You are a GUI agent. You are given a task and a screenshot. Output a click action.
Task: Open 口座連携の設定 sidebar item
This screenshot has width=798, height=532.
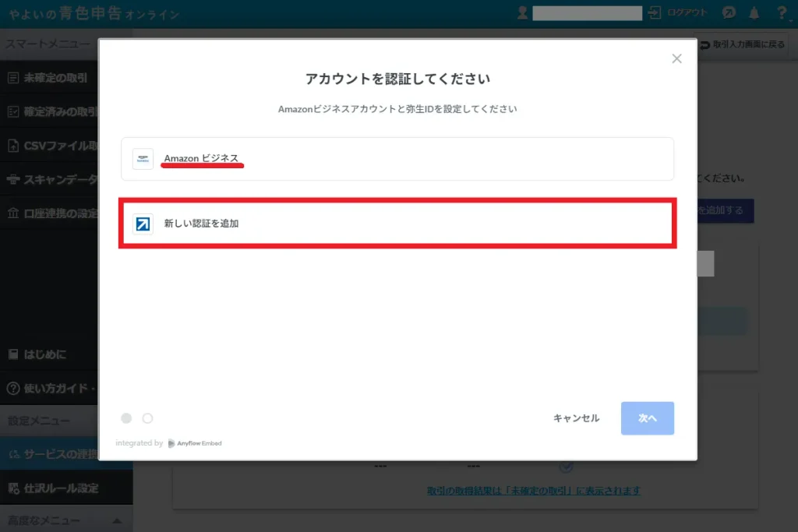click(x=49, y=213)
